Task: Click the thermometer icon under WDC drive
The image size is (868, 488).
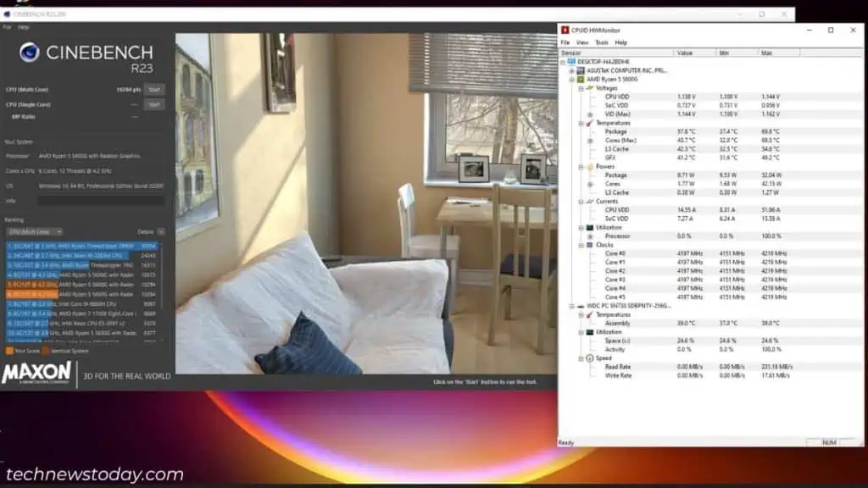Action: [590, 315]
